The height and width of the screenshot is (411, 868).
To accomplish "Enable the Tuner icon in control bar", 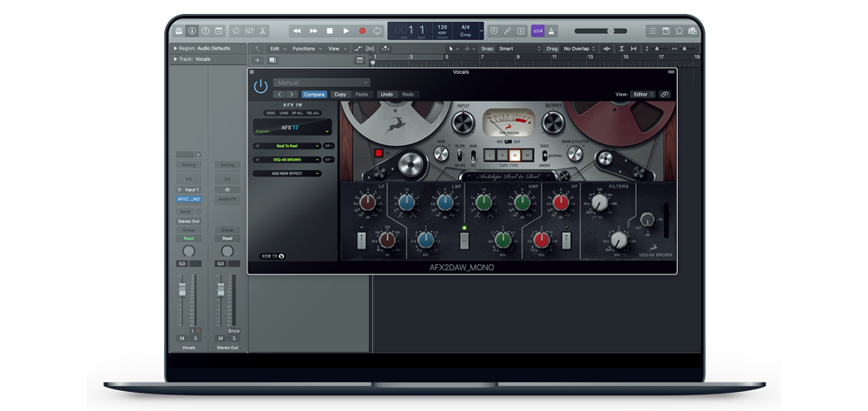I will tap(507, 31).
